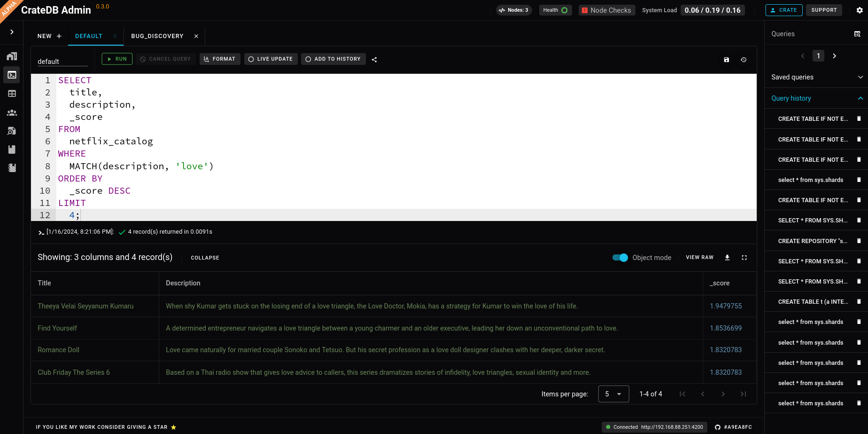Download the query results
The height and width of the screenshot is (434, 868).
coord(727,258)
